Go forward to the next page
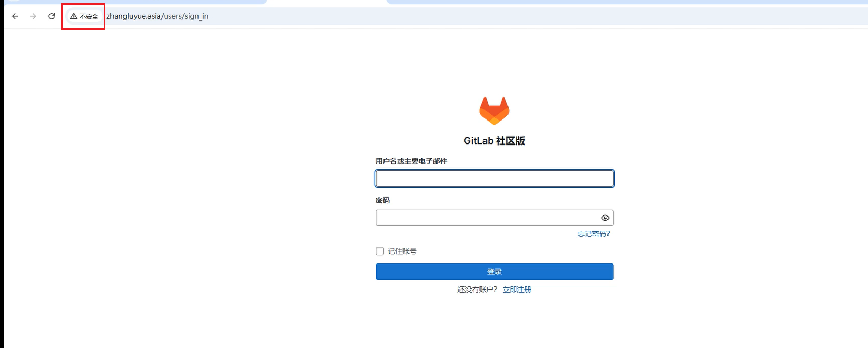Viewport: 868px width, 348px height. click(x=33, y=16)
